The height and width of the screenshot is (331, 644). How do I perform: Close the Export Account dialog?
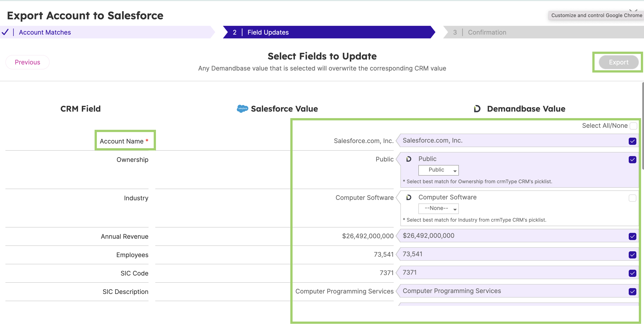[x=633, y=11]
